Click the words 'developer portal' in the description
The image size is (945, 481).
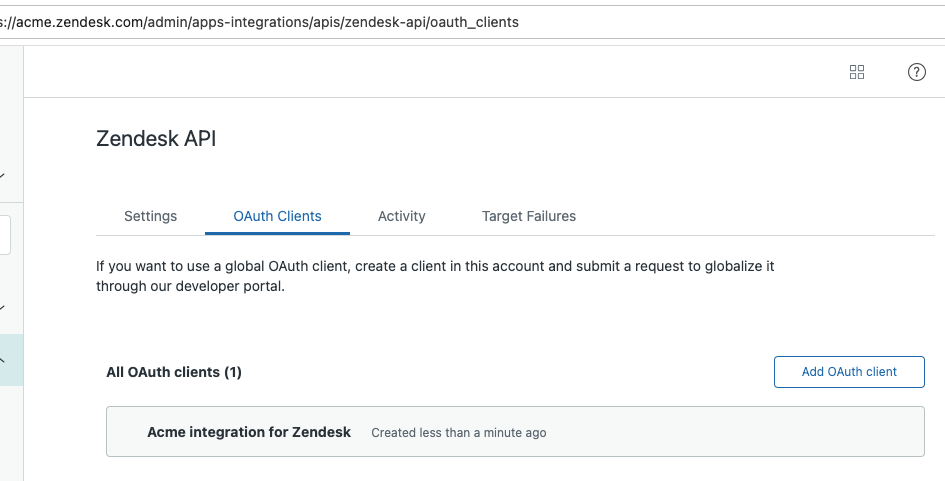tap(240, 286)
